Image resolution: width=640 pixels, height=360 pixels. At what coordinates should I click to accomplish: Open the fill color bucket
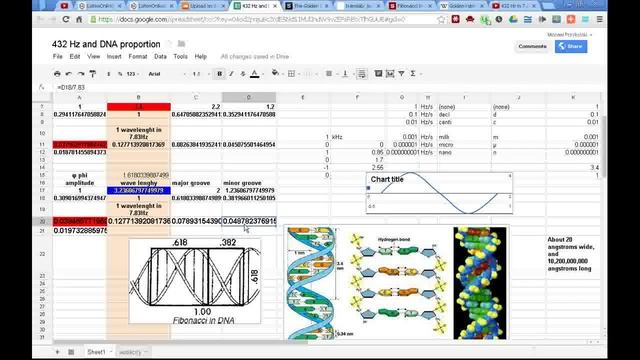(276, 73)
